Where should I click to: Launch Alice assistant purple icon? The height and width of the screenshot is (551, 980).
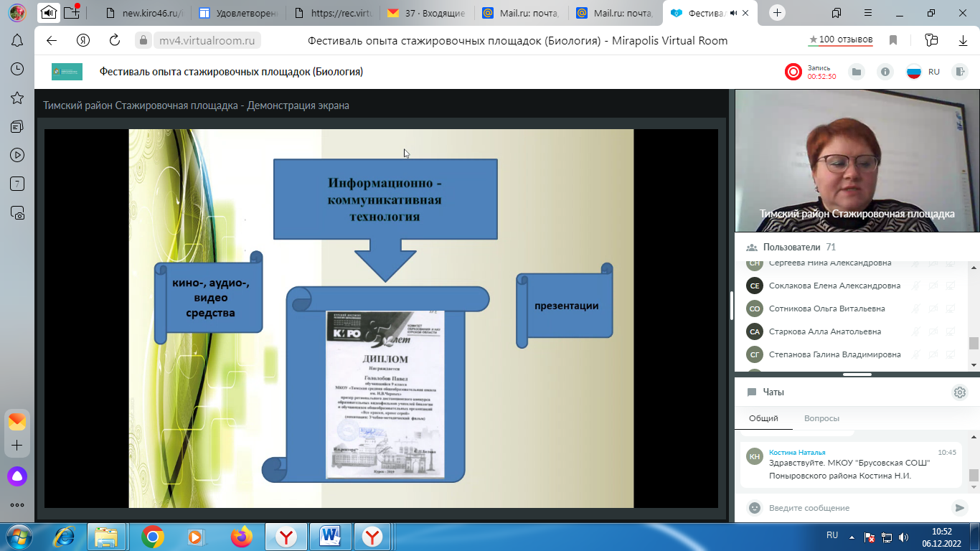click(17, 475)
